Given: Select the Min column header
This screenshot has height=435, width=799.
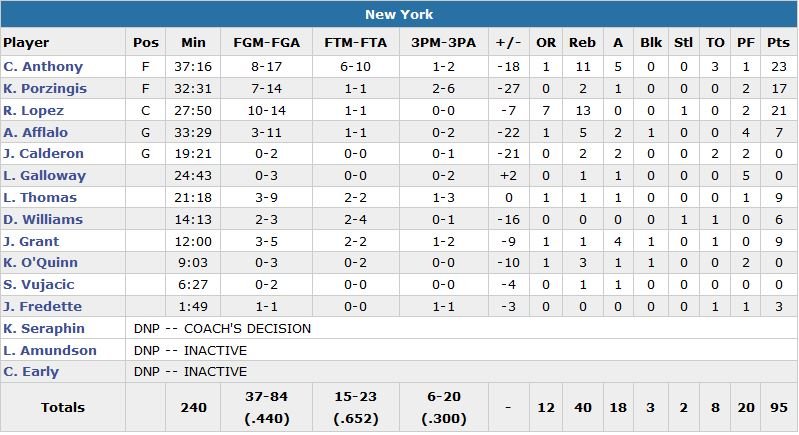Looking at the screenshot, I should click(193, 43).
